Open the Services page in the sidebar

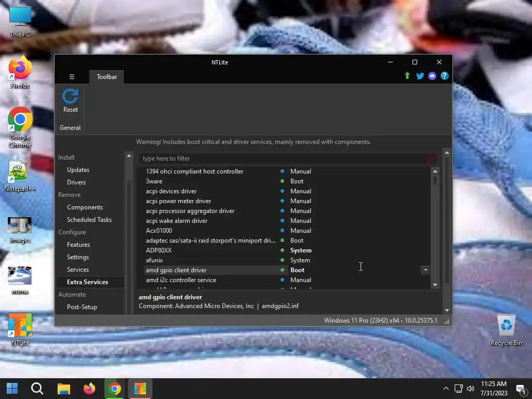coord(78,270)
